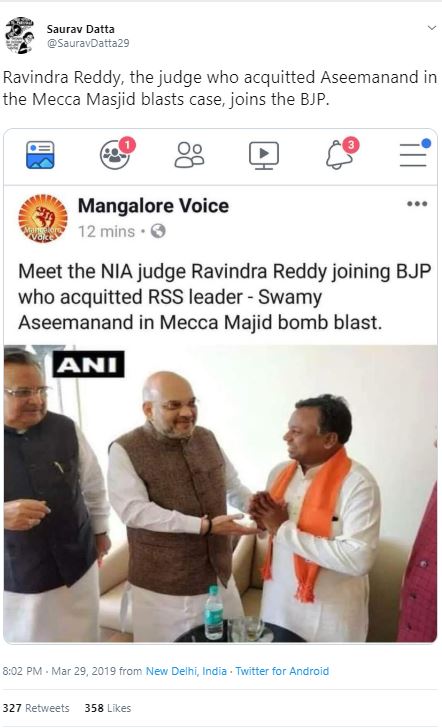Open the Facebook news feed icon

click(x=40, y=155)
